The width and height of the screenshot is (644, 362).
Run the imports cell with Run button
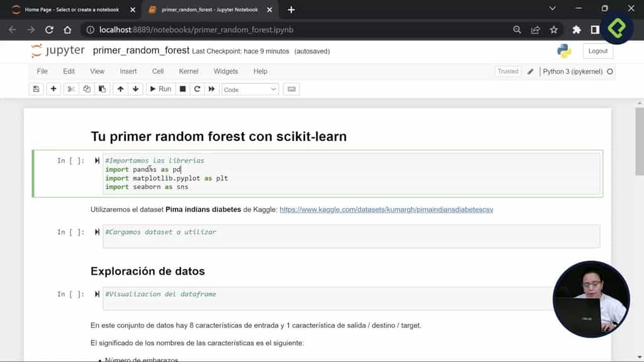click(x=159, y=89)
